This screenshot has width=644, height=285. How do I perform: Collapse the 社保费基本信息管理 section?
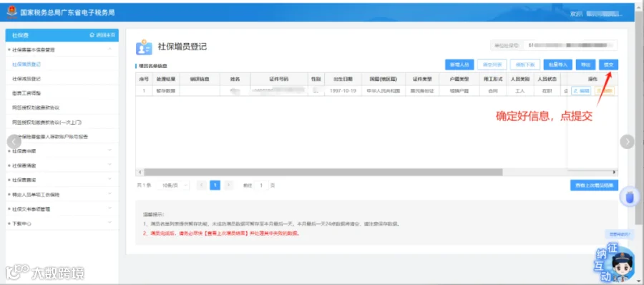109,49
